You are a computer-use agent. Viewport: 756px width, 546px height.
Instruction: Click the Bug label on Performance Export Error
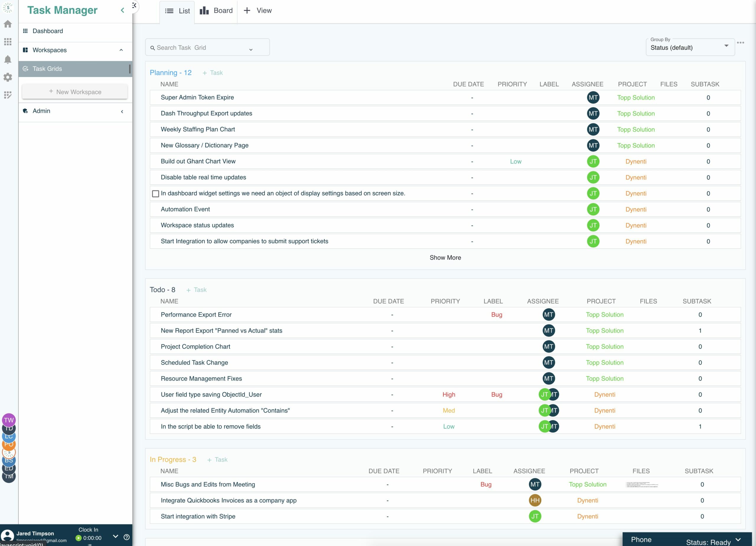coord(496,315)
